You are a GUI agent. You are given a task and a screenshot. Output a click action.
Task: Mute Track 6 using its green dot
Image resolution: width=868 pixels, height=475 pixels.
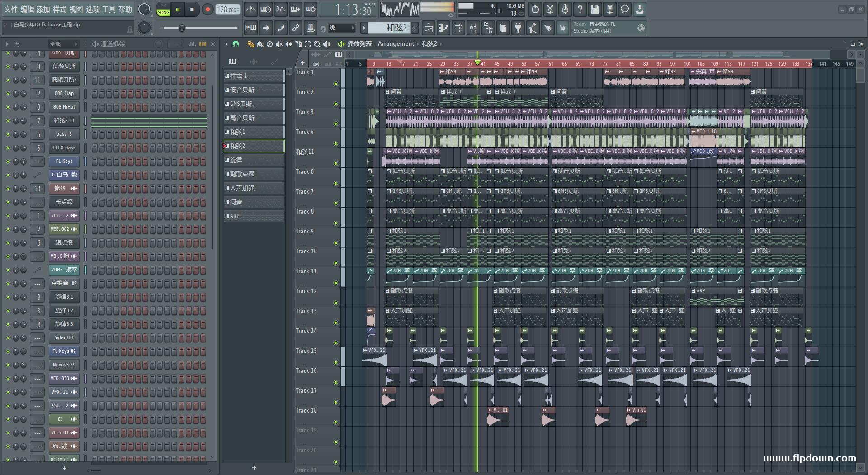coord(335,183)
